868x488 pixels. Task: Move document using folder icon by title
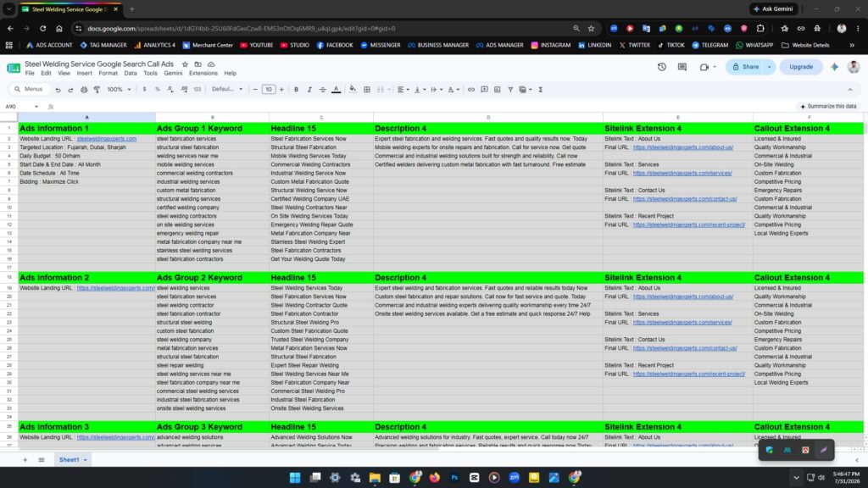click(198, 64)
